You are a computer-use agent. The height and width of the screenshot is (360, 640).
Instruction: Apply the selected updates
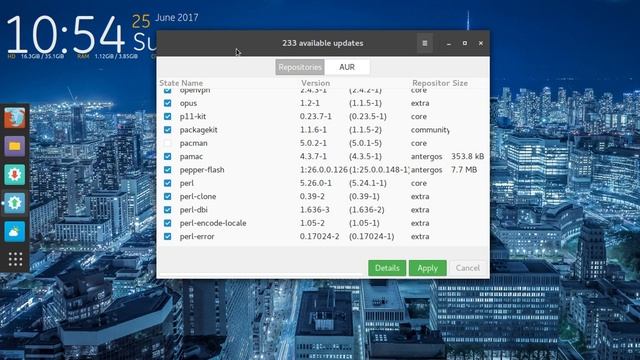coord(428,268)
